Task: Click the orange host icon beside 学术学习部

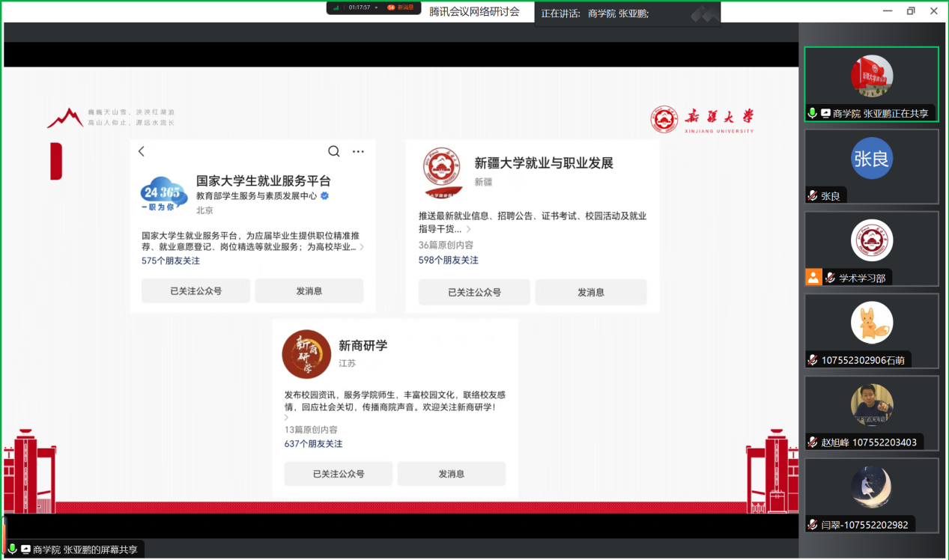Action: [x=813, y=278]
